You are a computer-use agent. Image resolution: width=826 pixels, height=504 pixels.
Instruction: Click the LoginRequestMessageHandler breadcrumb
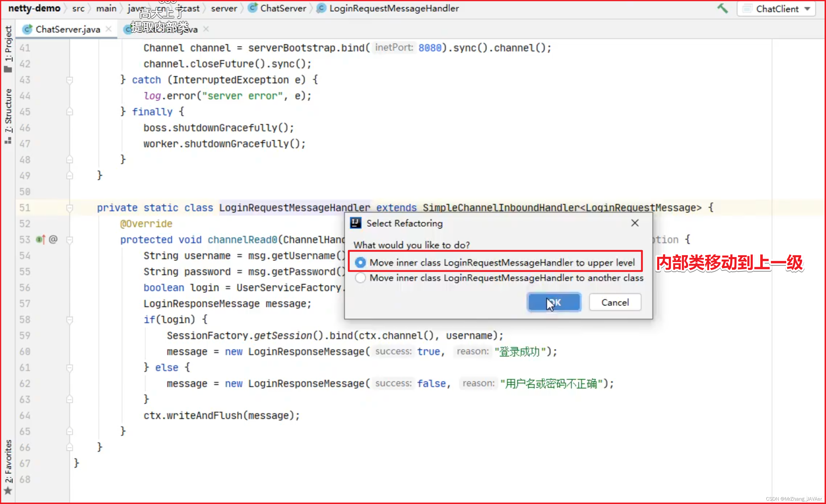pos(388,8)
